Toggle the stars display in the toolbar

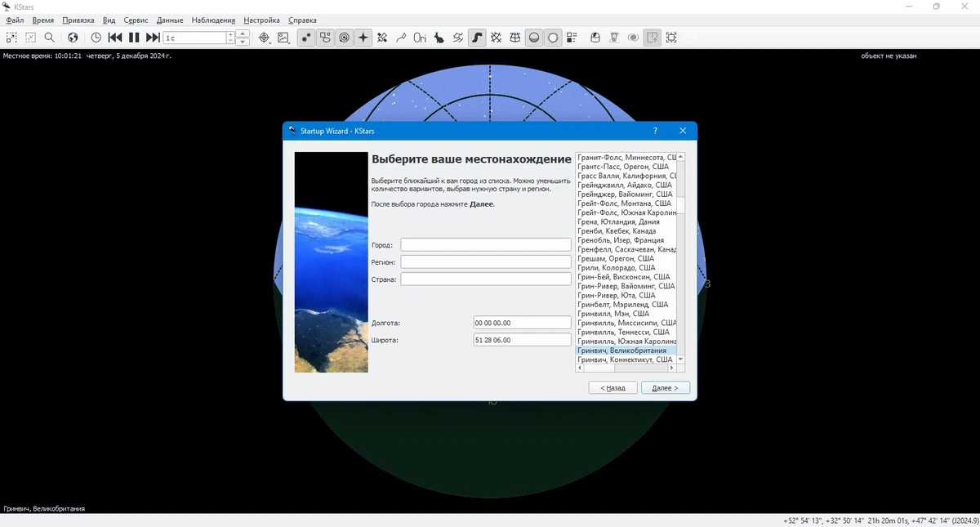tap(305, 38)
